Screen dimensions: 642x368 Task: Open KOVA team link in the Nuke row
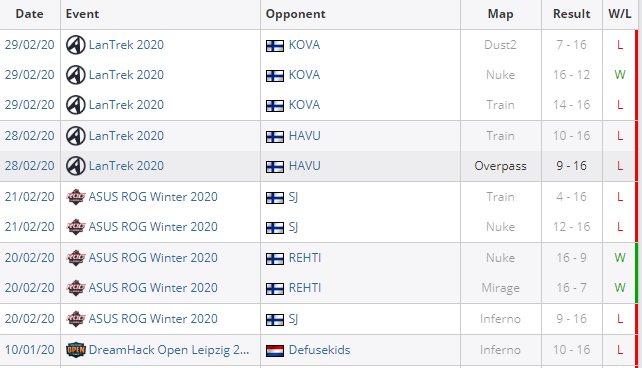coord(304,75)
